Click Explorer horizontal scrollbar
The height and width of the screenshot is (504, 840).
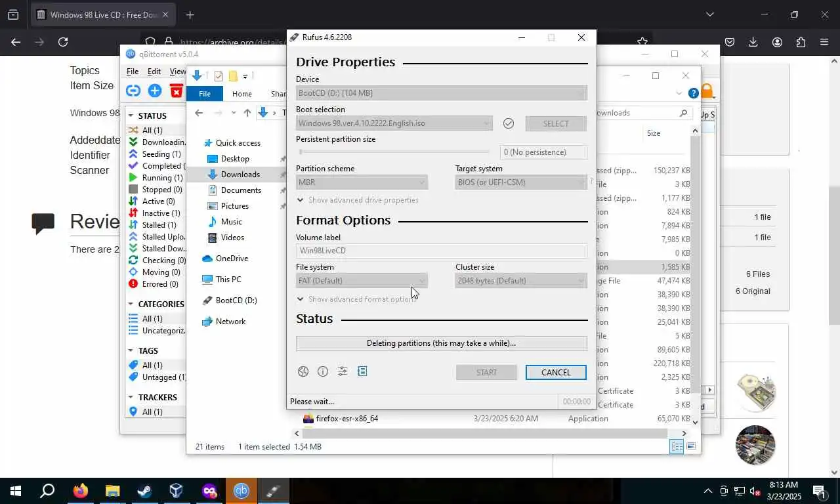click(484, 433)
